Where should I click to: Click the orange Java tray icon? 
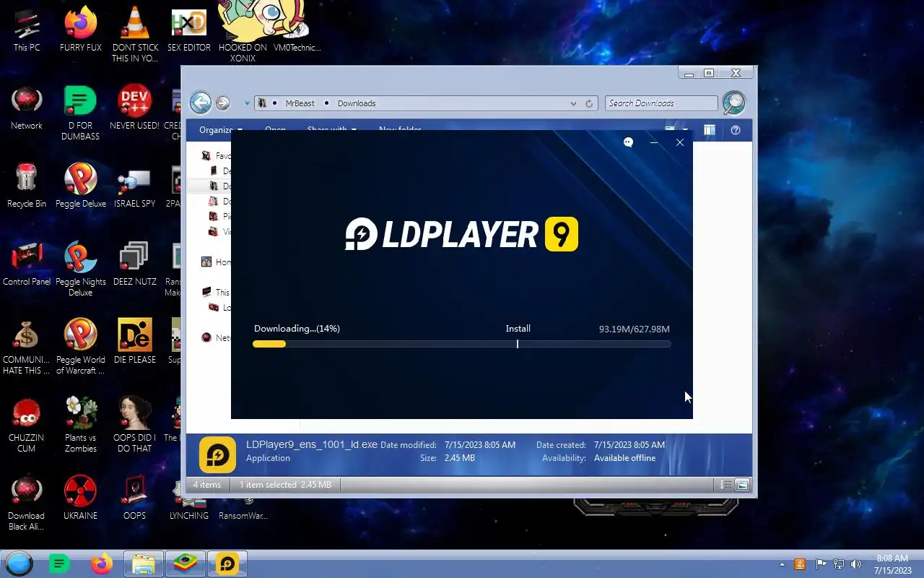[x=800, y=564]
